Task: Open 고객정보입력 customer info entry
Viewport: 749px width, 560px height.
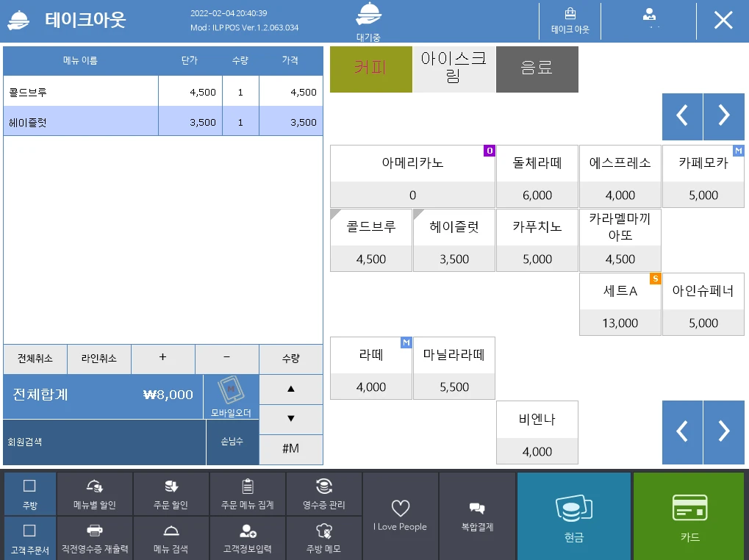Action: tap(247, 538)
